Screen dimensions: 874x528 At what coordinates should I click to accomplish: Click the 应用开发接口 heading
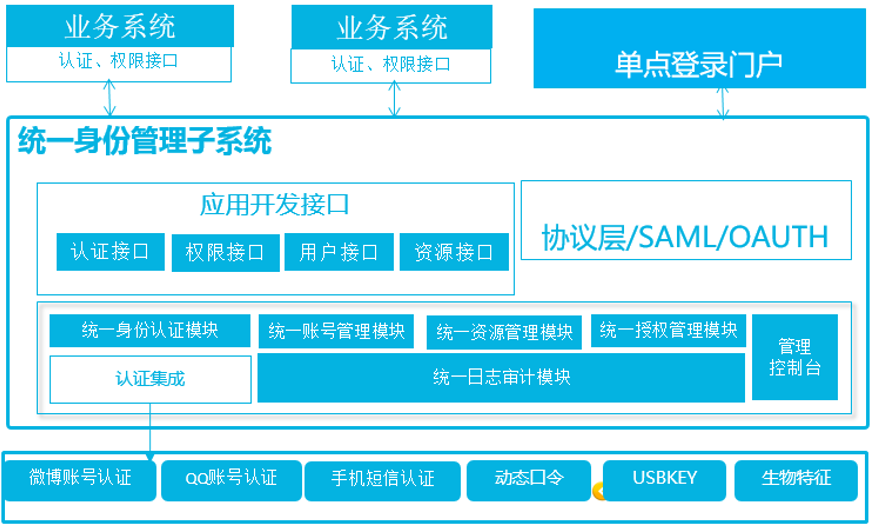tap(275, 205)
